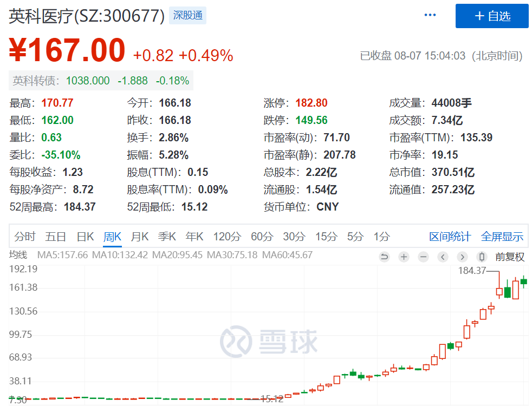This screenshot has height=406, width=532.
Task: Switch to the 1分 chart tab
Action: (382, 237)
